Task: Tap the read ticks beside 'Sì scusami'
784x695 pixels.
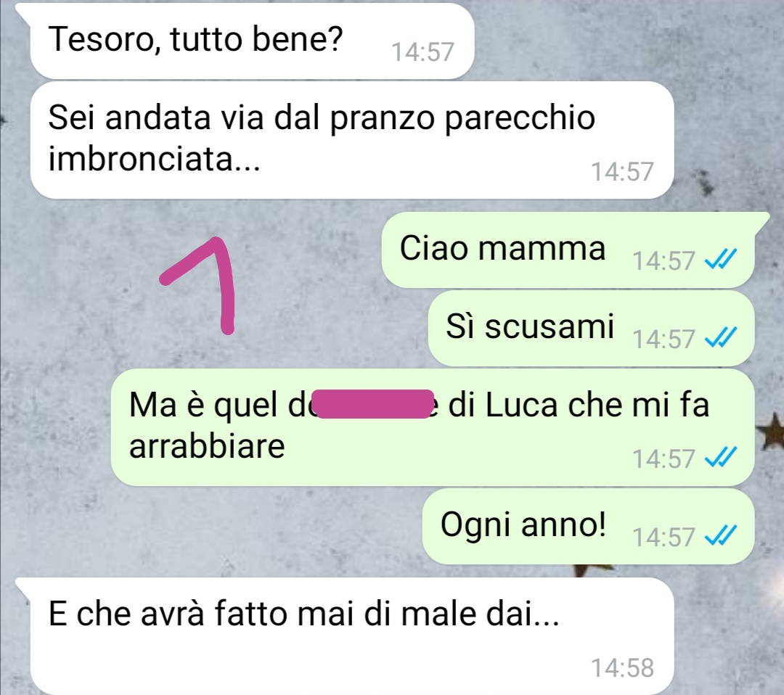Action: pyautogui.click(x=720, y=338)
